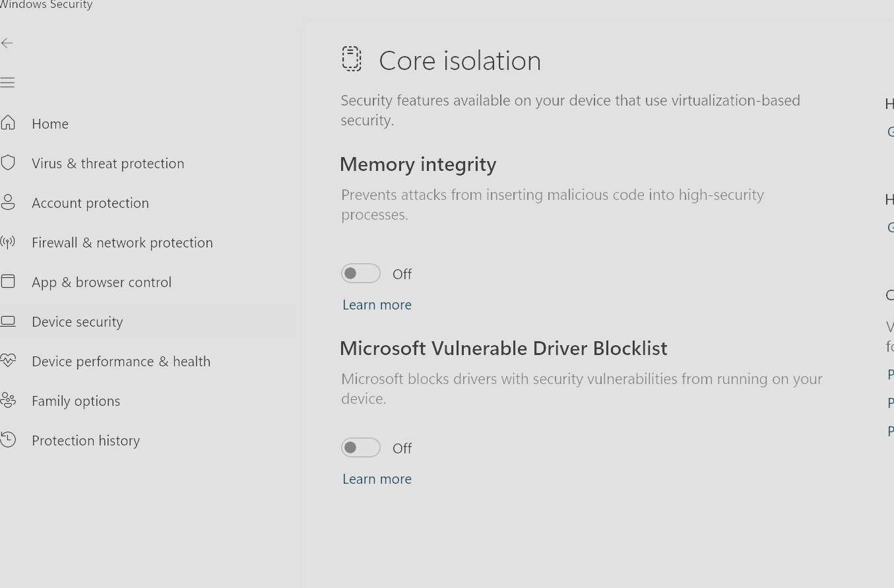Click the Home house icon
Viewport: 894px width, 588px height.
(7, 123)
